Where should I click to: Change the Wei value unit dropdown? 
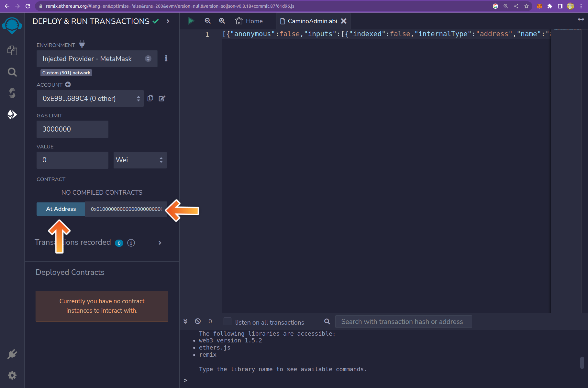pyautogui.click(x=140, y=160)
